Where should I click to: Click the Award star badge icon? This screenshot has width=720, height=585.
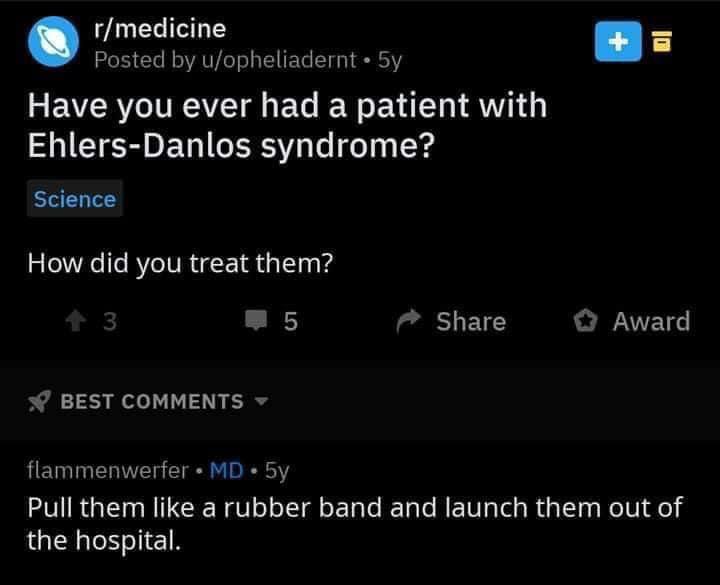click(x=585, y=321)
